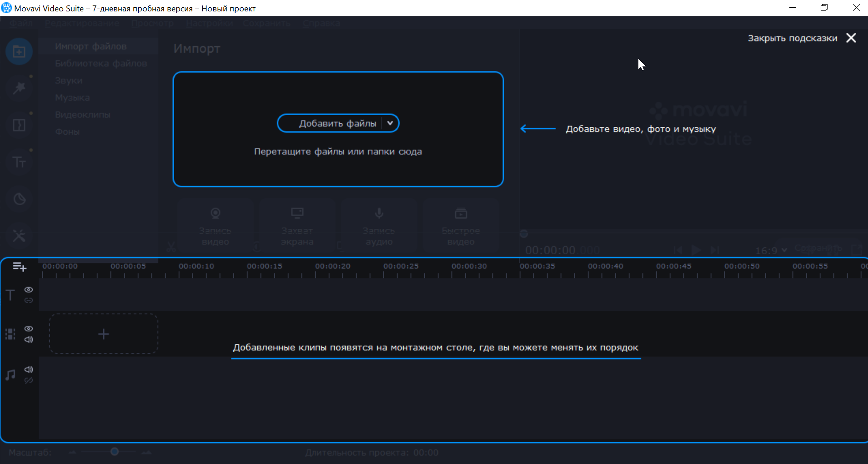Start screen capture with Захват экрана
Screen dimensions: 868x464
click(x=297, y=226)
